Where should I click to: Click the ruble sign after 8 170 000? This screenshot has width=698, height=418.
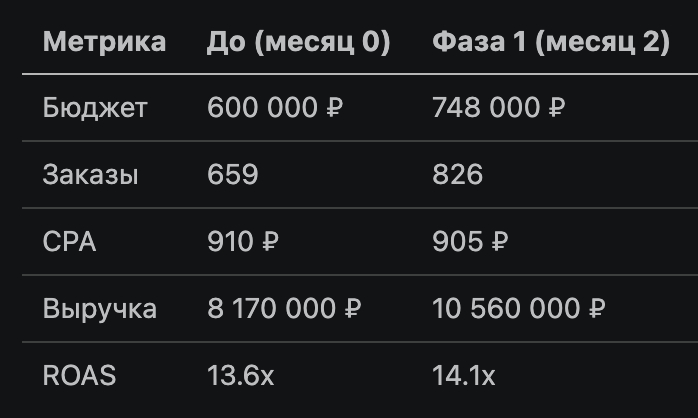(x=353, y=309)
